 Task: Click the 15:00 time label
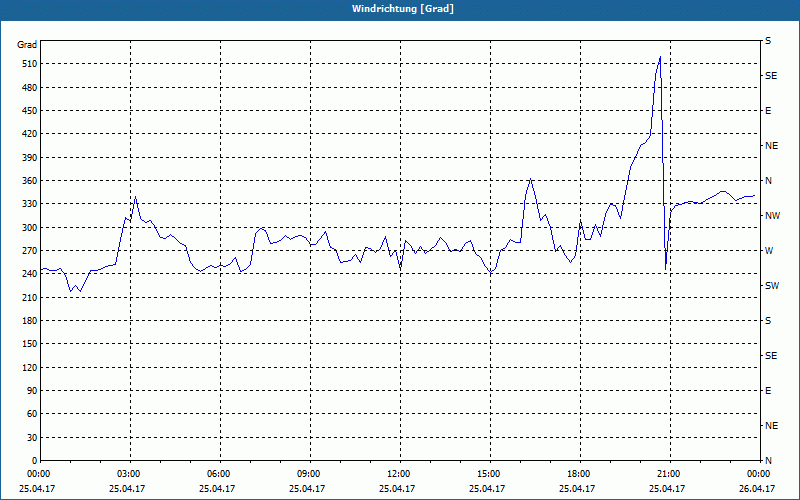490,474
